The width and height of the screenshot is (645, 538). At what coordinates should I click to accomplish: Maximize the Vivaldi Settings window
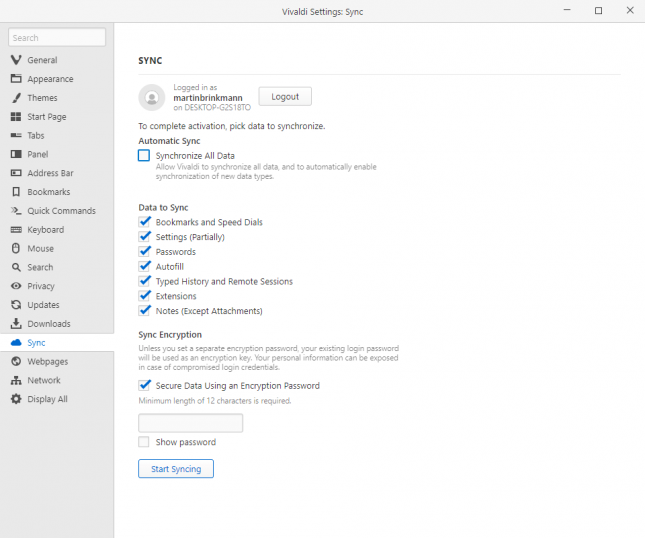pos(599,10)
